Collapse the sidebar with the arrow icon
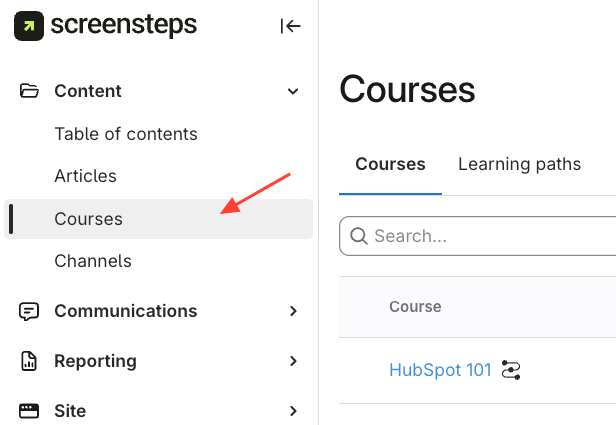 pos(290,26)
